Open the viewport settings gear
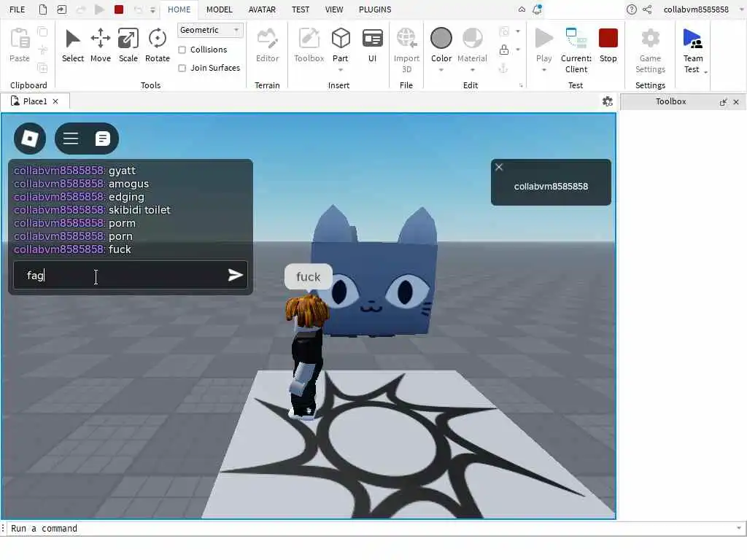The image size is (747, 560). 608,101
